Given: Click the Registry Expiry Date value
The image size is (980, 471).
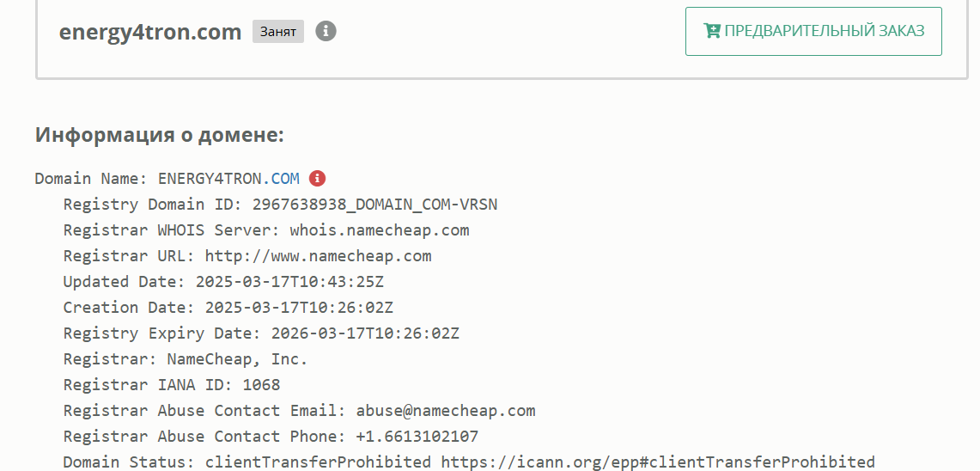Looking at the screenshot, I should [365, 333].
